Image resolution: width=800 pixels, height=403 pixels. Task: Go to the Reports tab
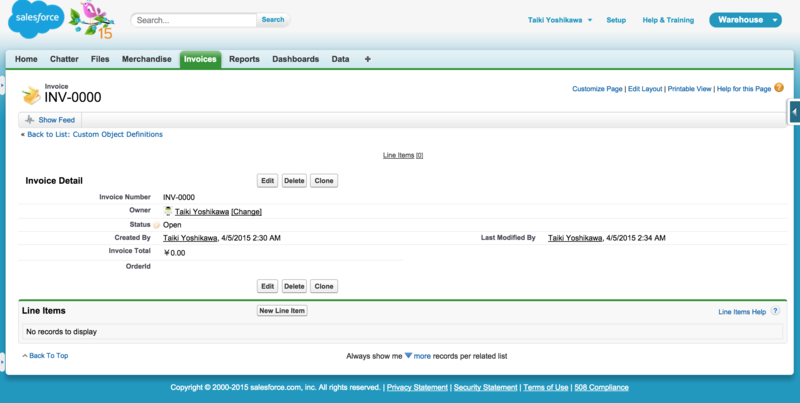coord(244,59)
